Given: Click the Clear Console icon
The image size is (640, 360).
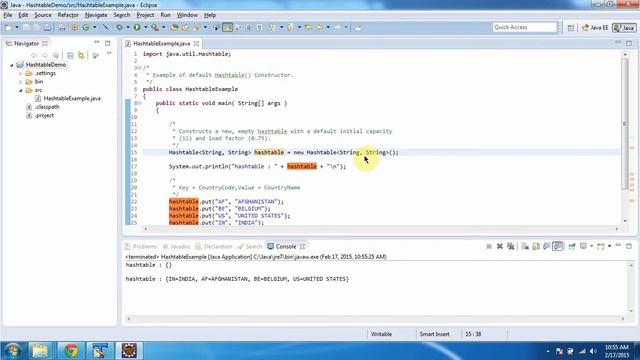Looking at the screenshot, I should [525, 246].
